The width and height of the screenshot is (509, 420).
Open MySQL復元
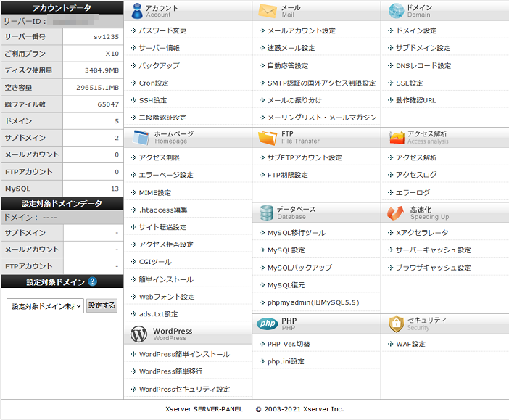[286, 285]
